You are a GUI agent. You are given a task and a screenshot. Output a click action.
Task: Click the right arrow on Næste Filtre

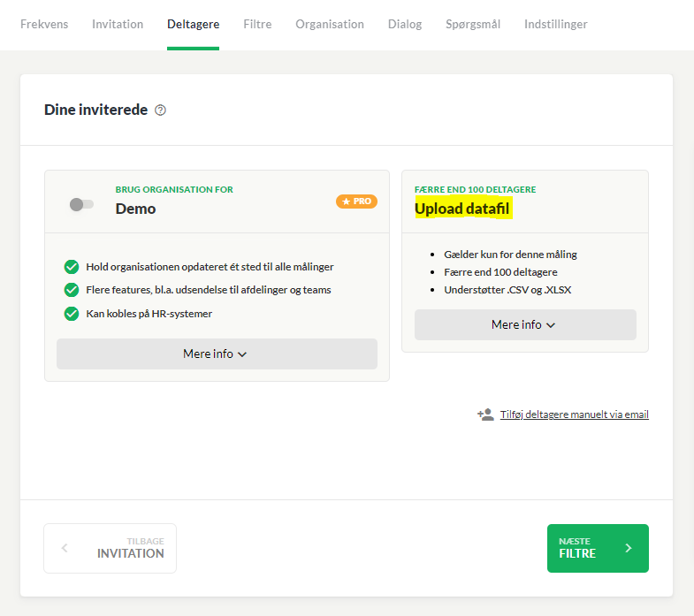coord(629,548)
